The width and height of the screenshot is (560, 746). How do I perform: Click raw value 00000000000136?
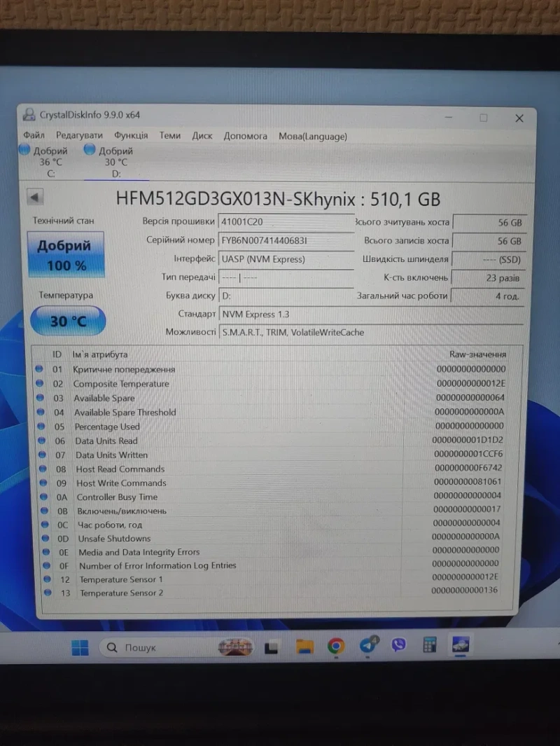464,590
